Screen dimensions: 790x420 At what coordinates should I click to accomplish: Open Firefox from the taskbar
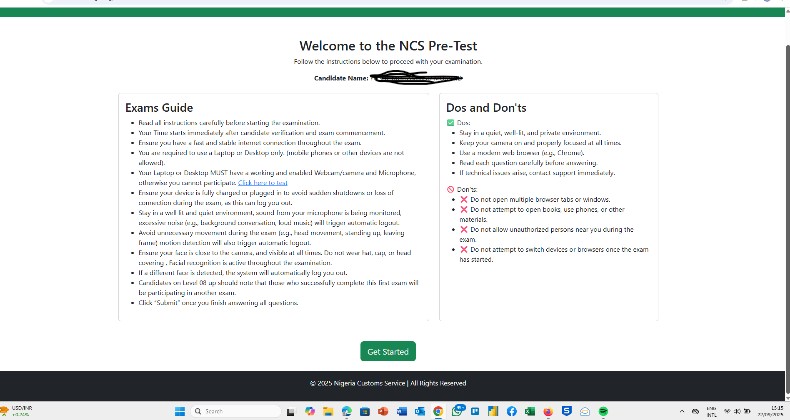pyautogui.click(x=548, y=411)
